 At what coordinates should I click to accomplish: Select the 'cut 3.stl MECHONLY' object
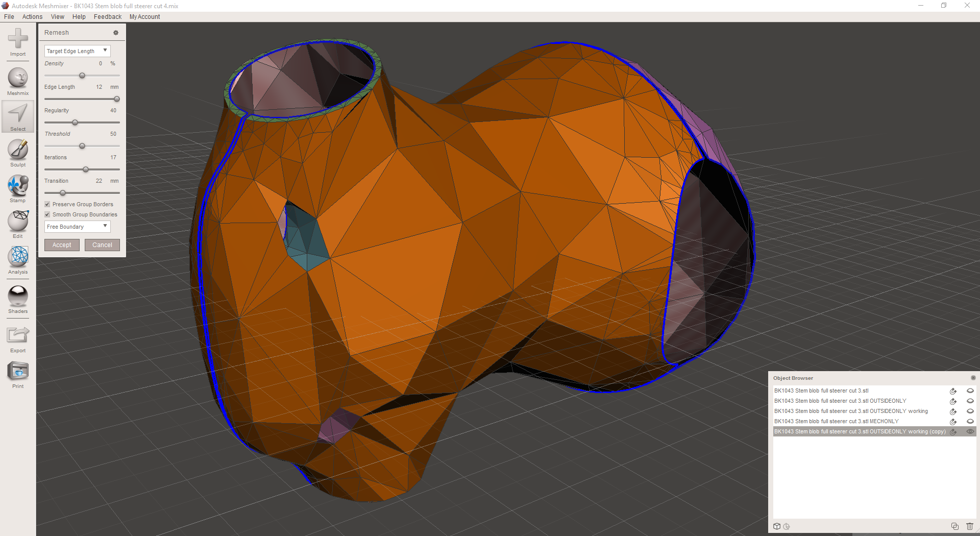[x=836, y=421]
